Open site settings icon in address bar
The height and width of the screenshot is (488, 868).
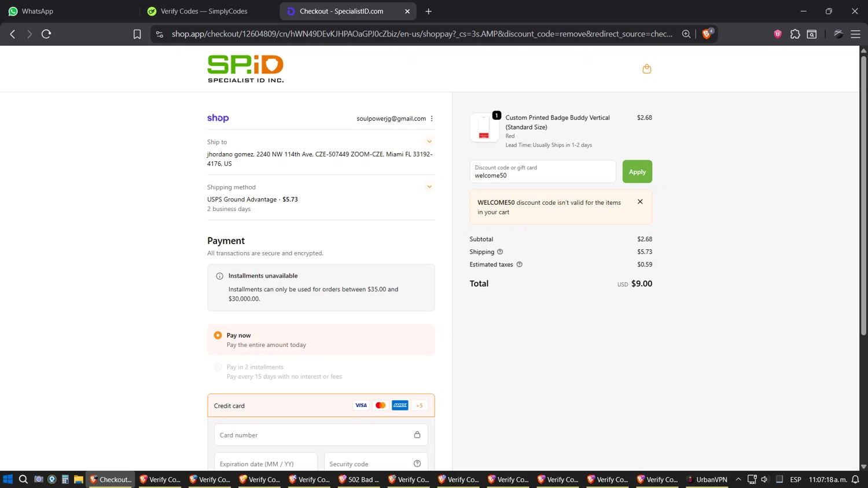(160, 34)
